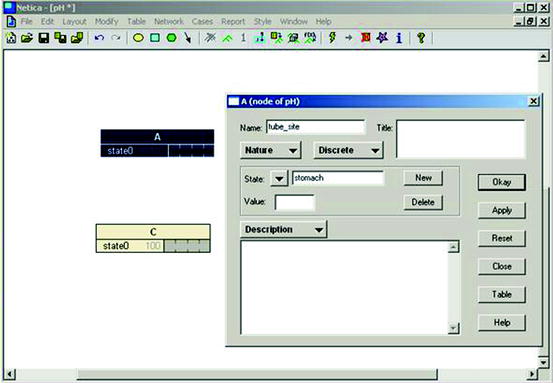Click the f(x) equation toolbar icon
Viewport: 553px width, 383px height.
[310, 38]
